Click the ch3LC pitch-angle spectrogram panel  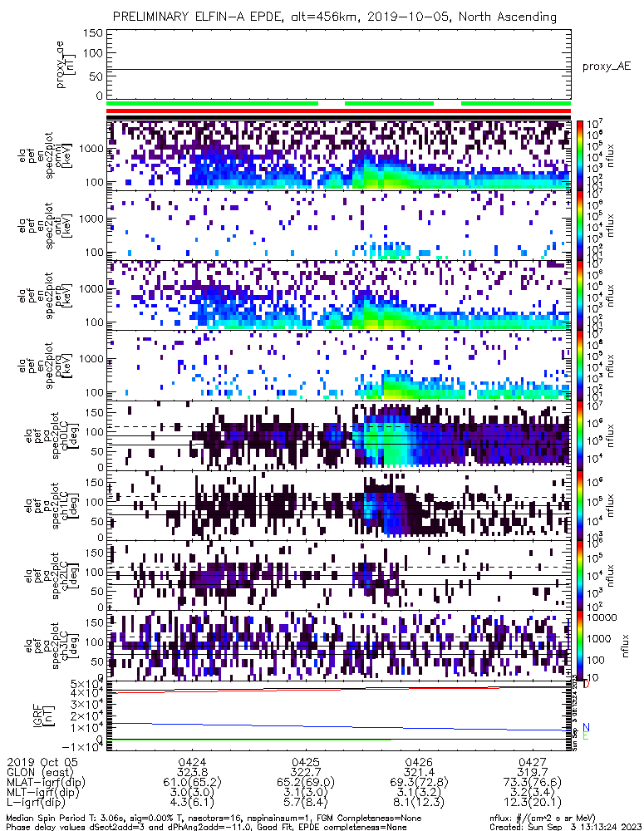click(x=339, y=645)
